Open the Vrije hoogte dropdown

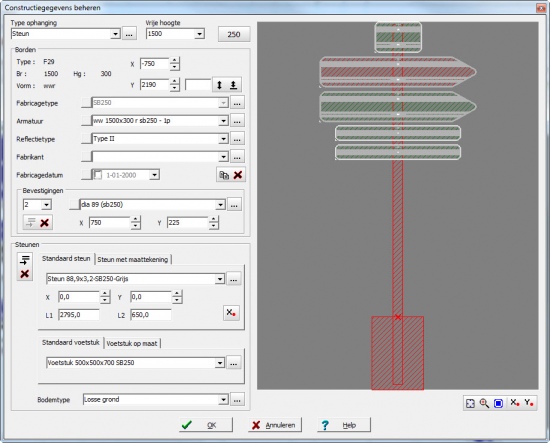199,34
